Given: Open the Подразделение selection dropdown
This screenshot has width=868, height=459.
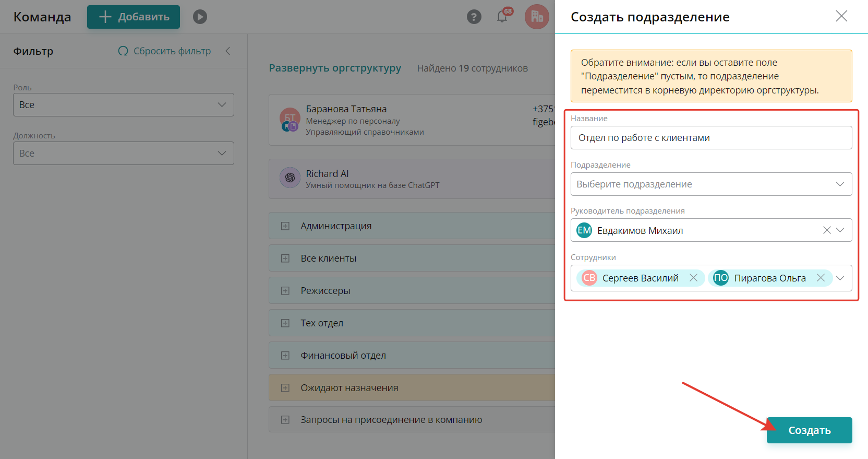Looking at the screenshot, I should [711, 184].
